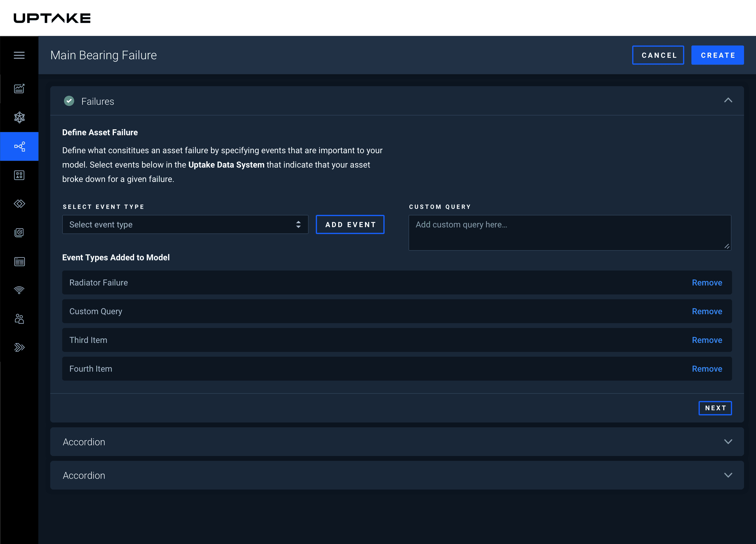The height and width of the screenshot is (544, 756).
Task: Click the diamond code sidebar icon
Action: pos(19,204)
